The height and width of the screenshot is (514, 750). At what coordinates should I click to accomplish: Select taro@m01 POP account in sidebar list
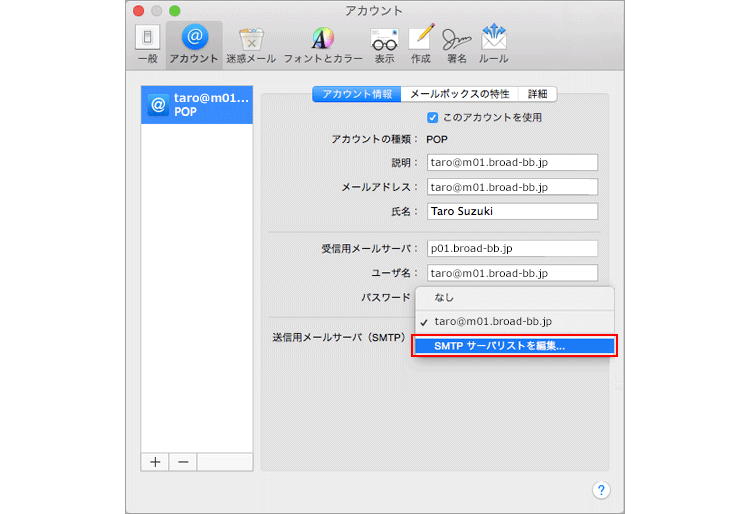pos(197,105)
